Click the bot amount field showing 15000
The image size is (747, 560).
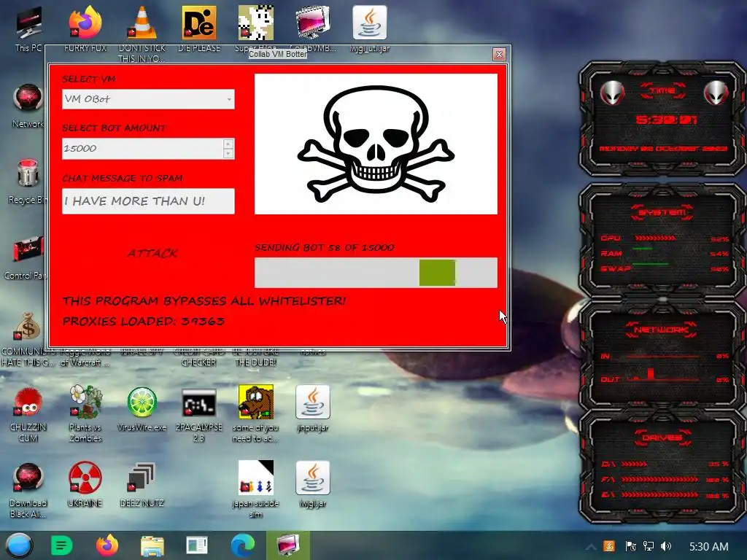(142, 149)
